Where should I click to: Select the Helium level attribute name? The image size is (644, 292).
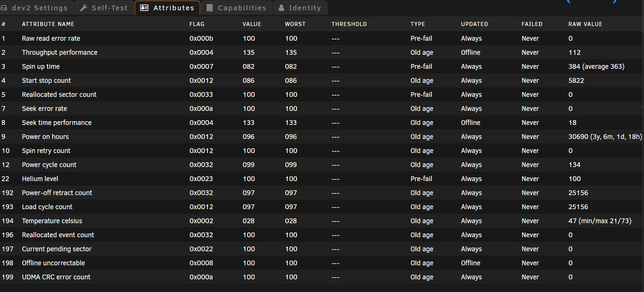[x=40, y=179]
